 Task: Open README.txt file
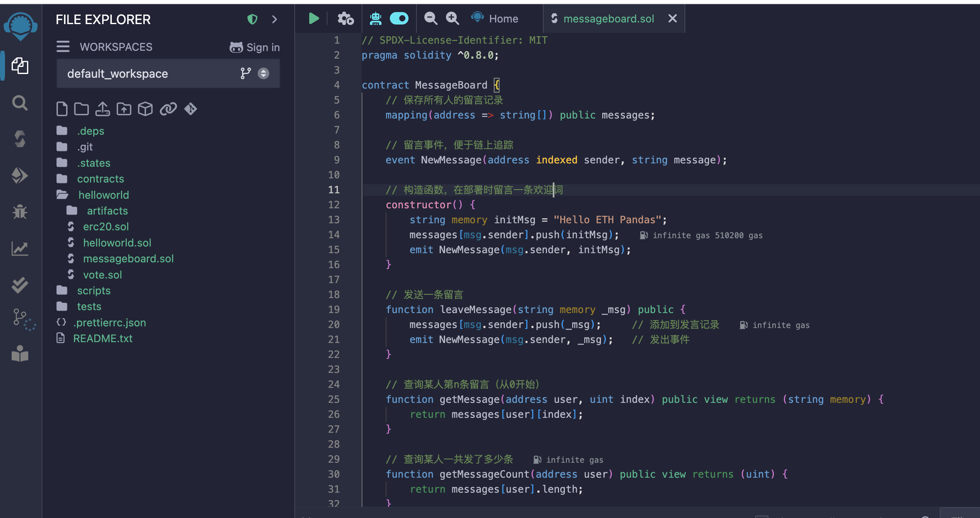coord(103,338)
